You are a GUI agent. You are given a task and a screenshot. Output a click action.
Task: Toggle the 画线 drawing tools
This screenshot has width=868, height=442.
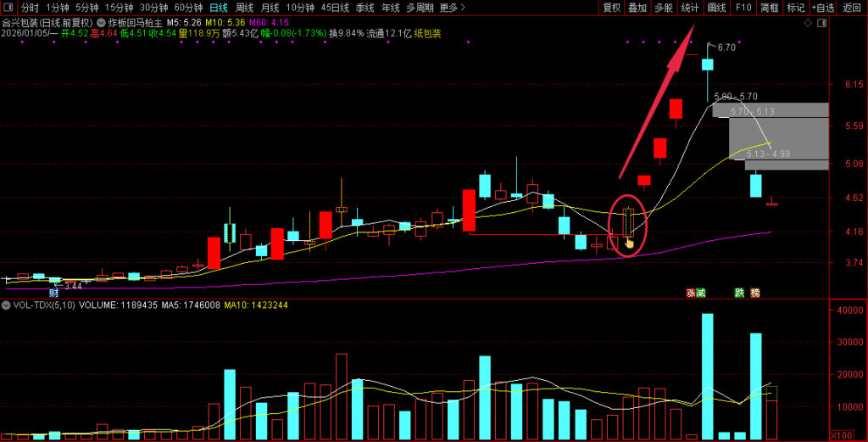point(716,8)
